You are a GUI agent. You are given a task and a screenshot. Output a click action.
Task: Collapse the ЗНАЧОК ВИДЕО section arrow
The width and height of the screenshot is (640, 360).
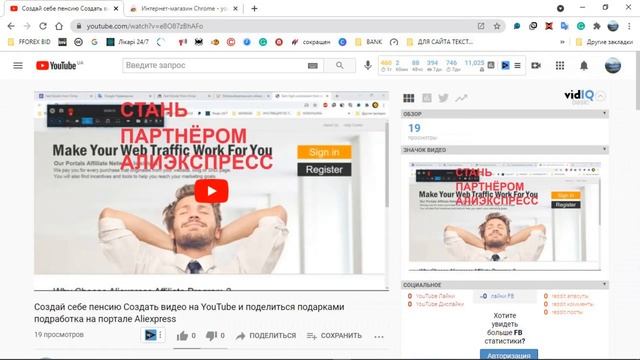coord(604,149)
